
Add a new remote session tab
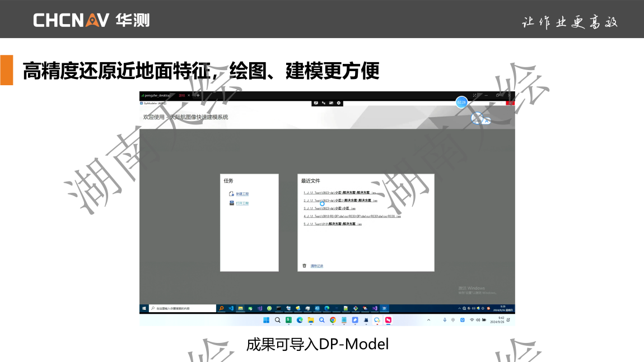click(198, 95)
